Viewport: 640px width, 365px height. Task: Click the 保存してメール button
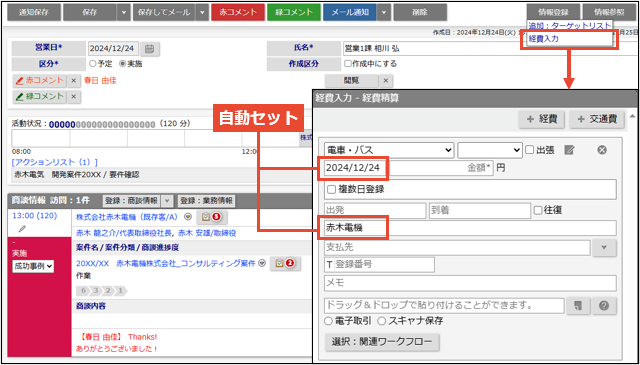(x=164, y=13)
